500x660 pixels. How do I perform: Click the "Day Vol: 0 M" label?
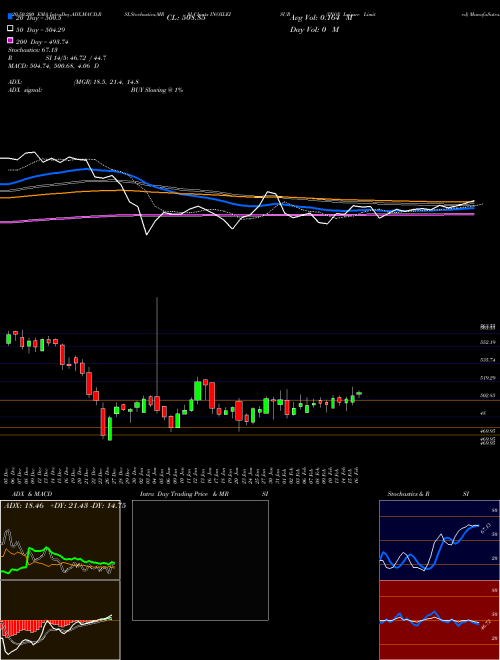[x=314, y=30]
